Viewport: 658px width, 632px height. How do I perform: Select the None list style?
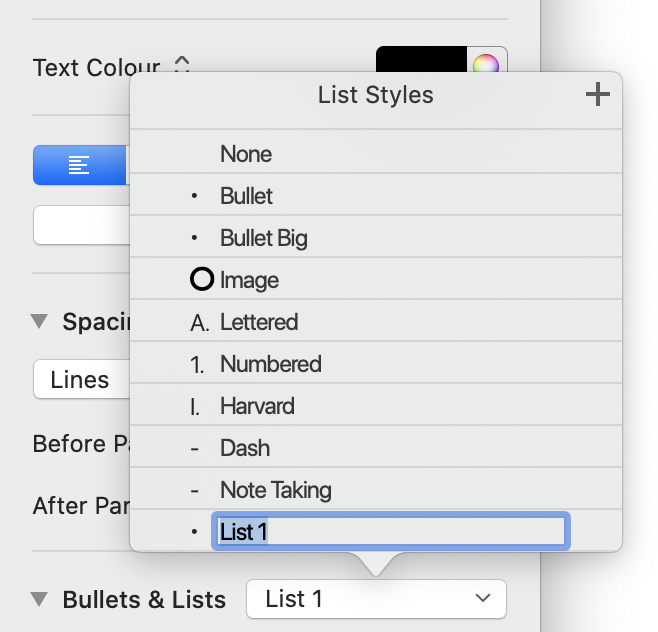(246, 154)
